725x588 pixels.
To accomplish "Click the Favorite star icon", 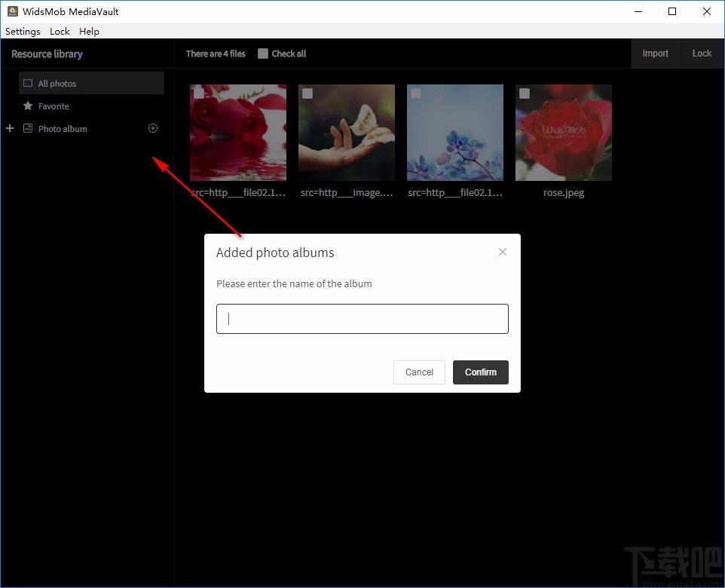I will click(28, 106).
